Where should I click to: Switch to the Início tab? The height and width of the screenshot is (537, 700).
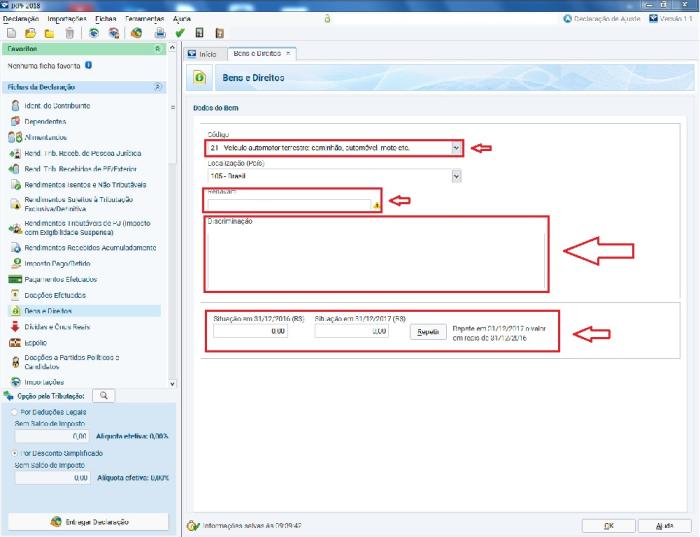203,53
